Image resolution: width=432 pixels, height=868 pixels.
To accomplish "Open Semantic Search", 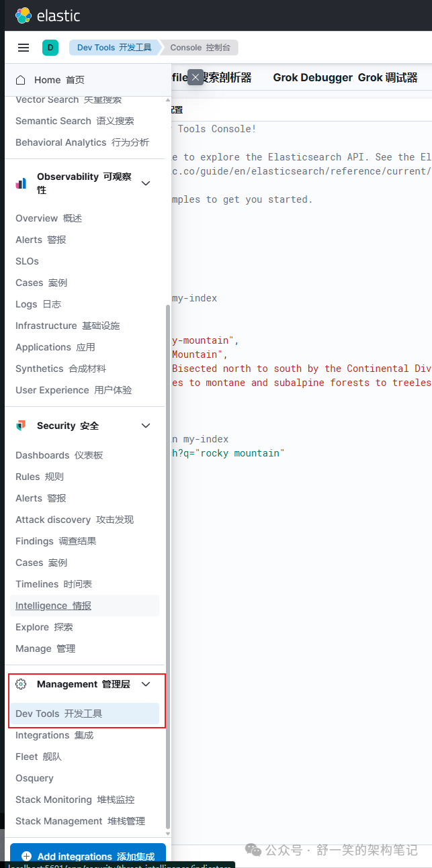I will [x=75, y=121].
